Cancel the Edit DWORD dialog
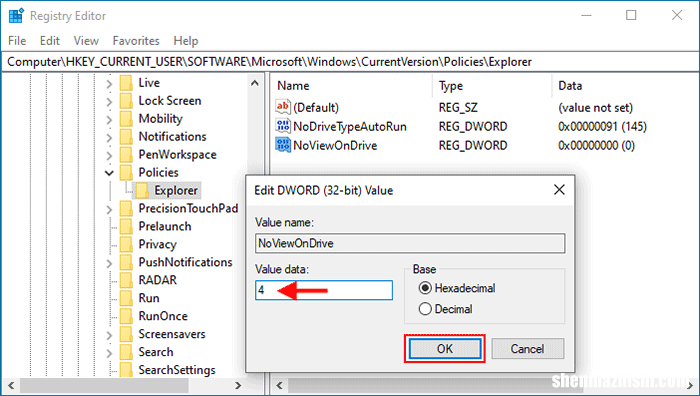Screen dimensions: 700x396 click(x=527, y=349)
